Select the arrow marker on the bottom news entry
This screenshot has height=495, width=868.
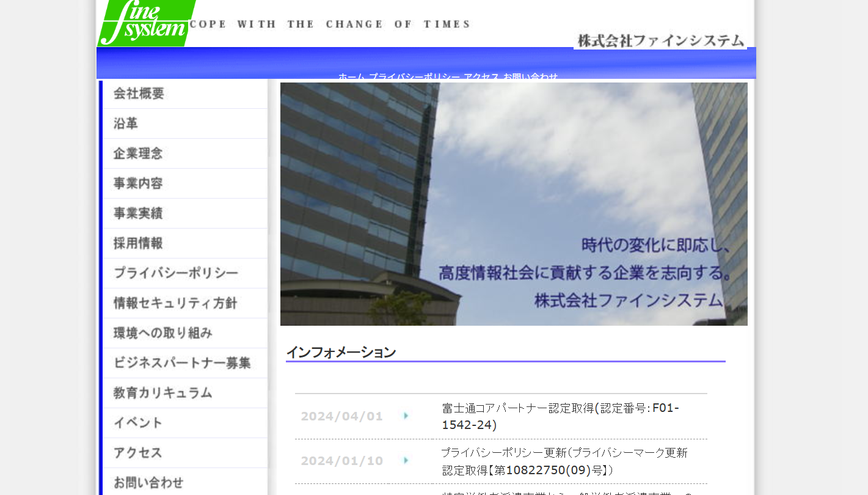pyautogui.click(x=406, y=493)
